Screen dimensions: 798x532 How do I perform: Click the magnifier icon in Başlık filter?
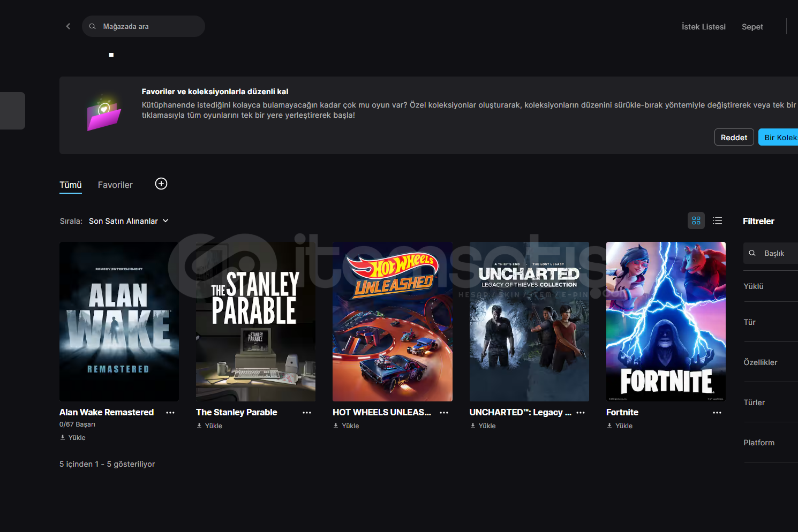click(752, 253)
